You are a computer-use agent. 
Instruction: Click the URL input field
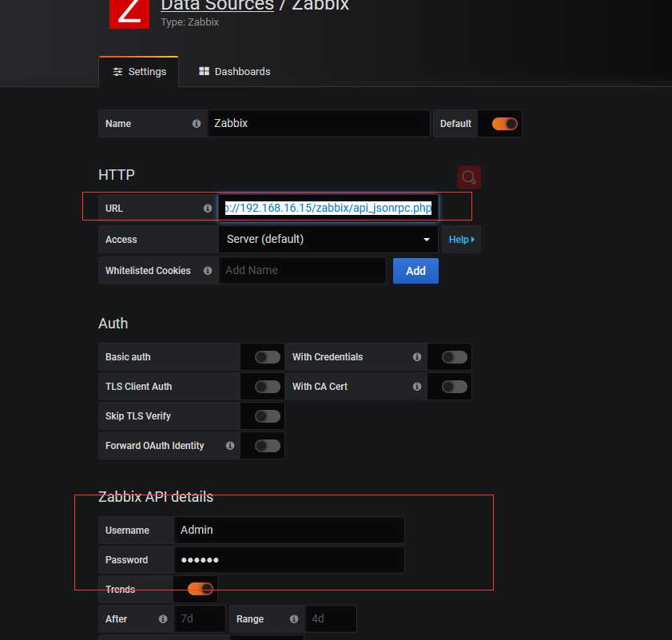pyautogui.click(x=328, y=208)
